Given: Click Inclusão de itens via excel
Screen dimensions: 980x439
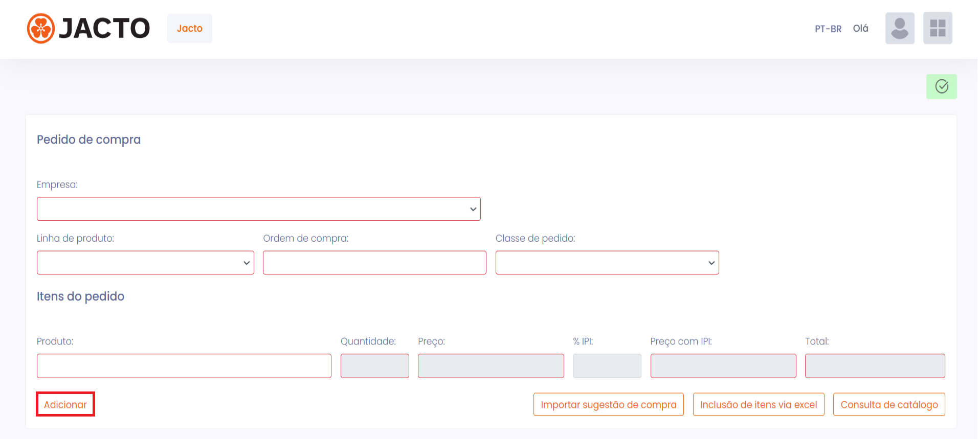Looking at the screenshot, I should click(x=759, y=404).
